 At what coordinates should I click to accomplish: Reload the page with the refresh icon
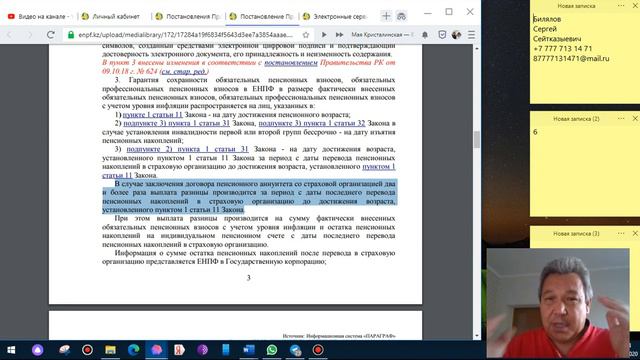(51, 35)
